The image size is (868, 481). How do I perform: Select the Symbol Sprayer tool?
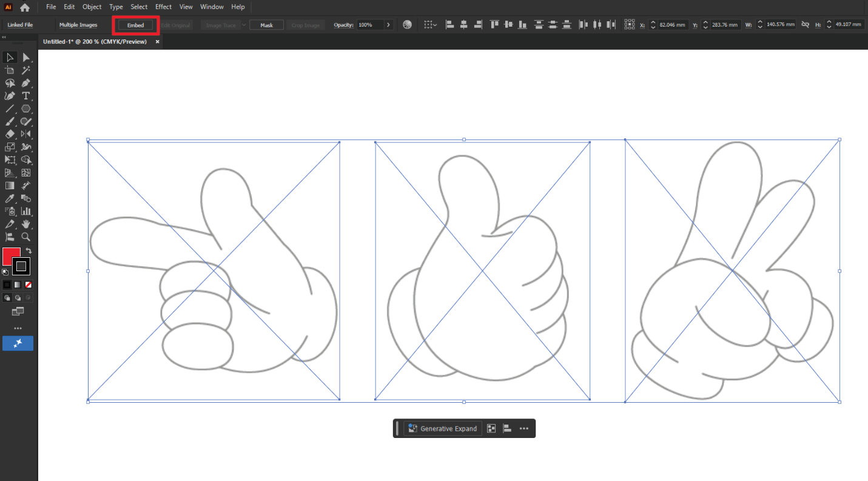click(10, 211)
